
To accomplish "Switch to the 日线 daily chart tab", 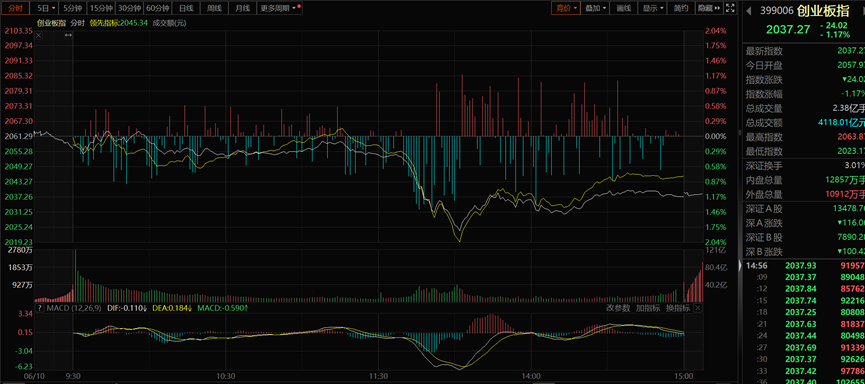I will (185, 8).
